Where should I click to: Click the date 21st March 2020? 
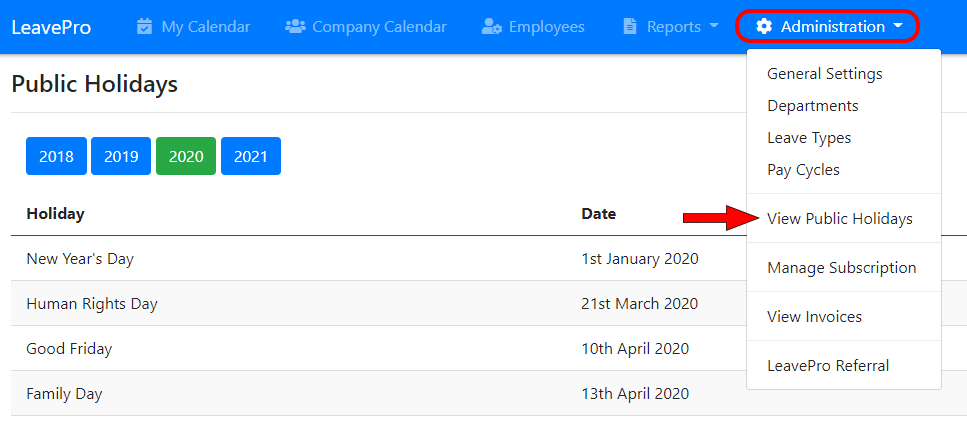click(640, 304)
